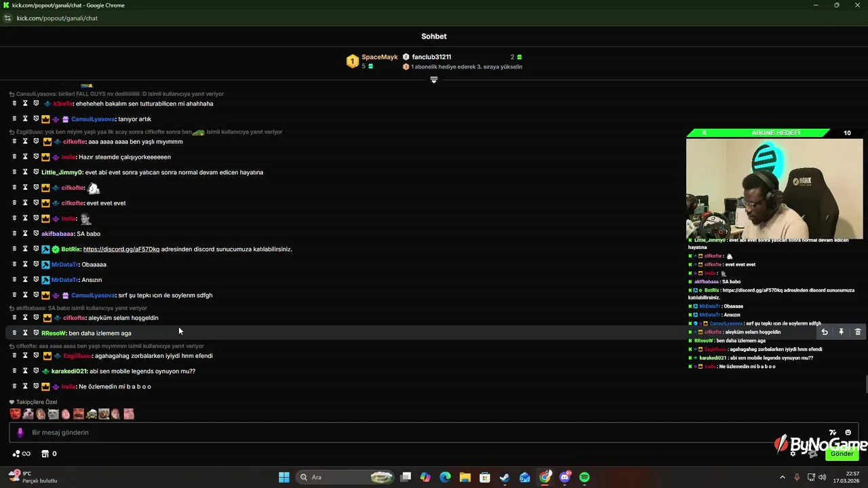The image size is (868, 488).
Task: Click the channel points infinity icon
Action: 22,453
